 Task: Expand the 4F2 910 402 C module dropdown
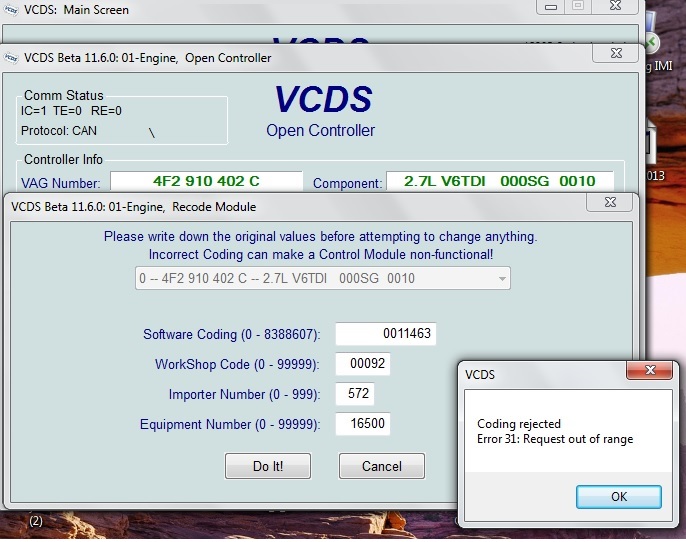click(502, 278)
